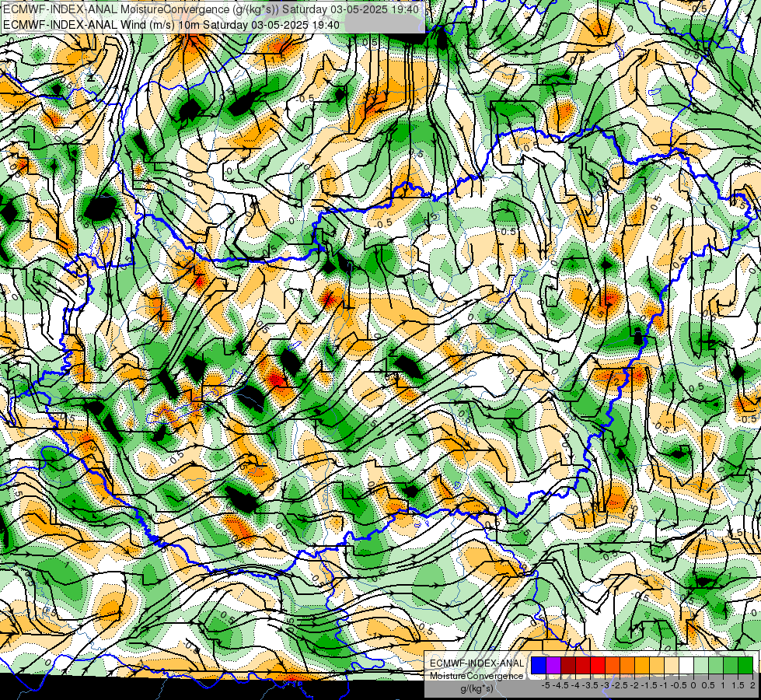Click the -4.5 tick label on legend scale
761x700 pixels.
[x=560, y=685]
